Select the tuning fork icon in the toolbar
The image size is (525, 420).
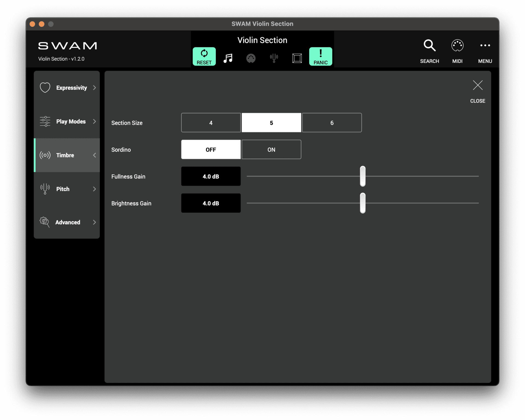(x=274, y=58)
